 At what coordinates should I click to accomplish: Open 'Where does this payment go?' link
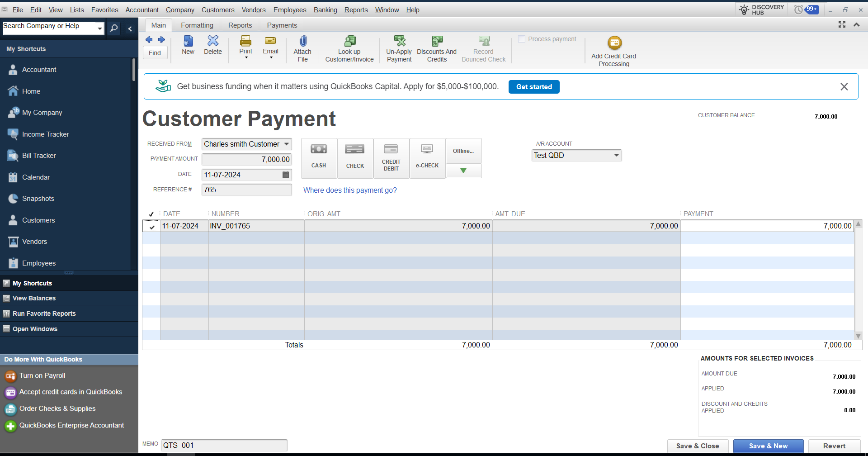click(x=350, y=190)
